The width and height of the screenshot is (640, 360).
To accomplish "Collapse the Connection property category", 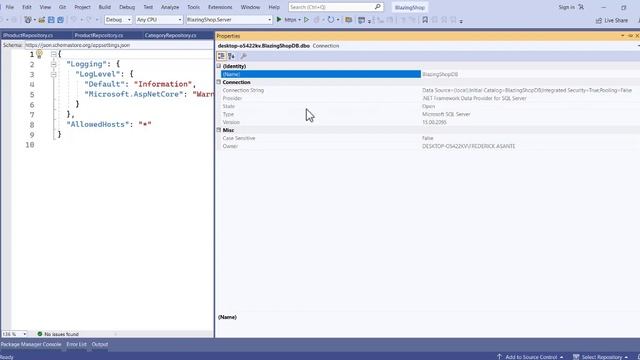I will click(219, 82).
